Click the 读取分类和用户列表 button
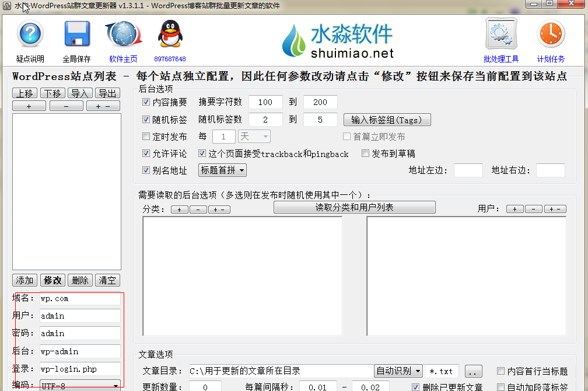 point(355,207)
